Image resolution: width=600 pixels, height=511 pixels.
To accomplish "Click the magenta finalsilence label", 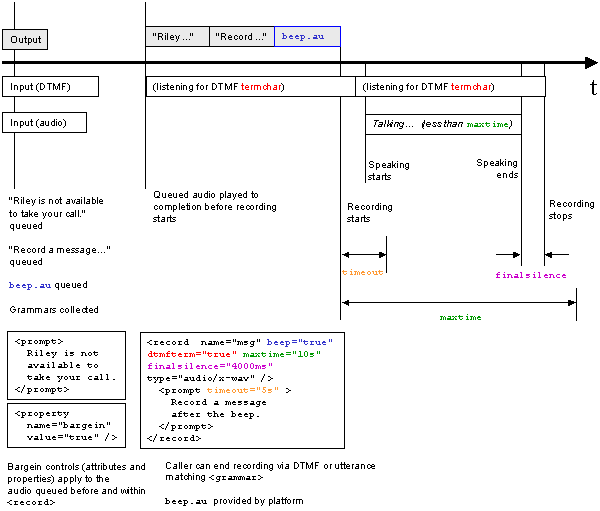I will pos(531,275).
